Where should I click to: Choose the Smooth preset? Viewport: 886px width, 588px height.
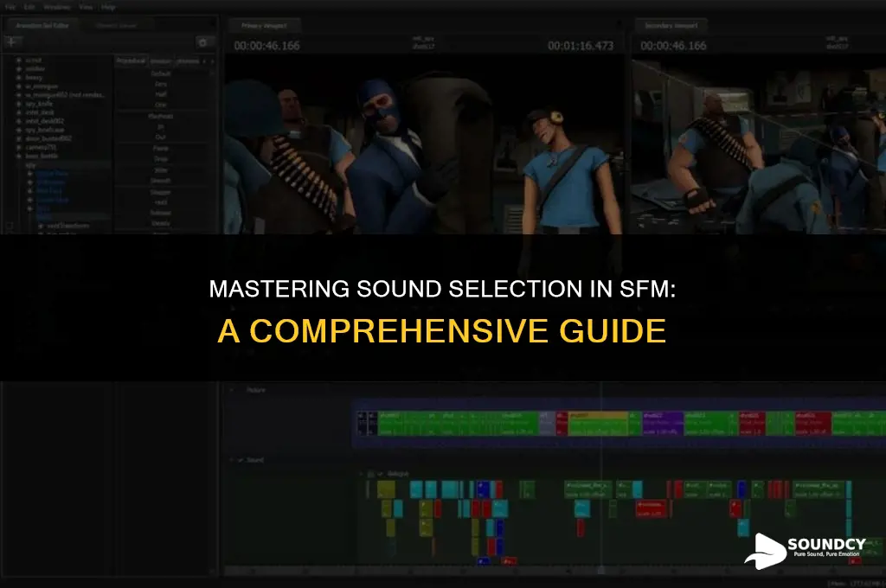tap(161, 181)
